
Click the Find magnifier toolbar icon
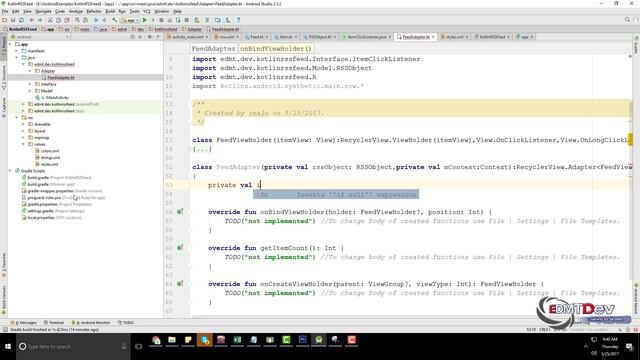click(x=77, y=20)
